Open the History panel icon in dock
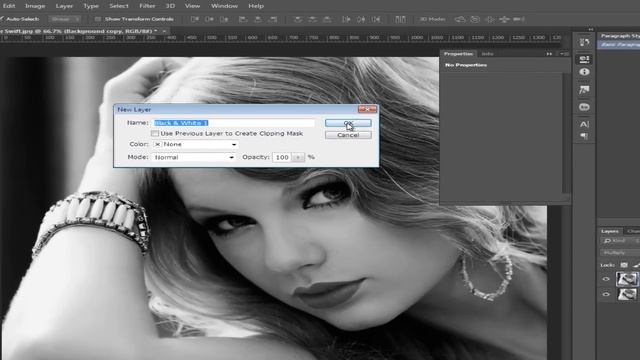Image resolution: width=640 pixels, height=360 pixels. [x=584, y=42]
